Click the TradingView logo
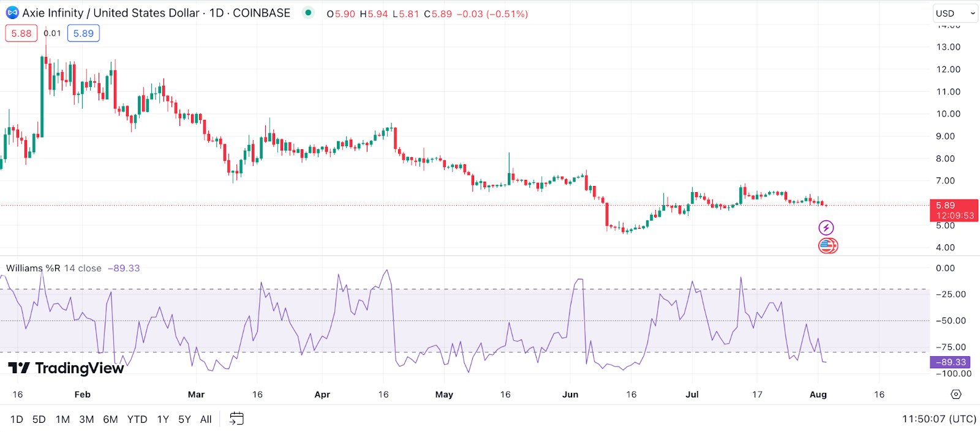This screenshot has height=432, width=980. coord(66,368)
